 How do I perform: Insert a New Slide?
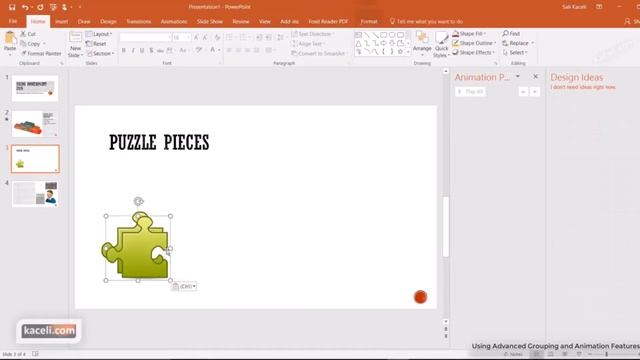tap(76, 44)
